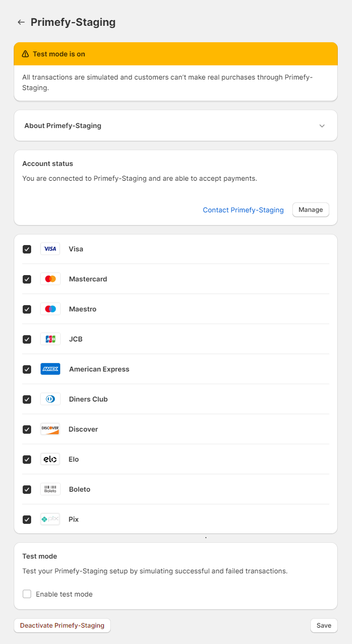Click the Diners Club logo icon

[x=50, y=399]
